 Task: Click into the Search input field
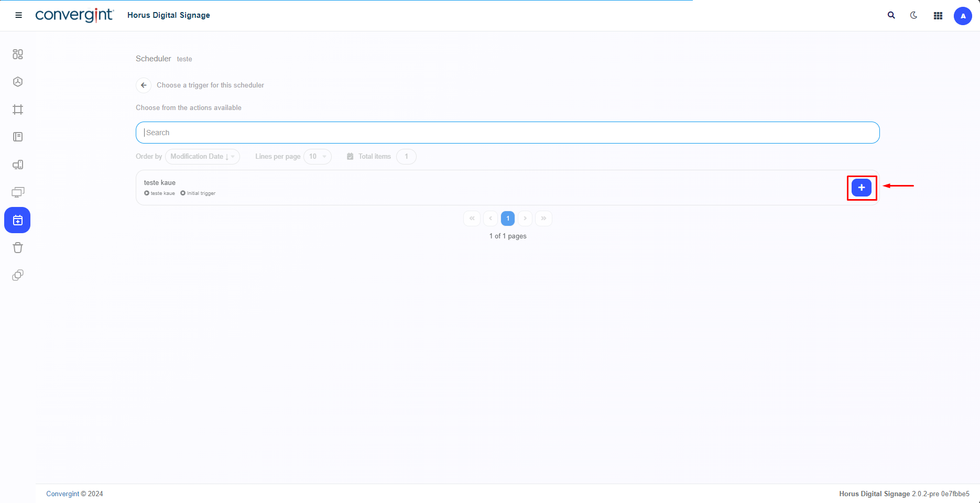pos(507,133)
